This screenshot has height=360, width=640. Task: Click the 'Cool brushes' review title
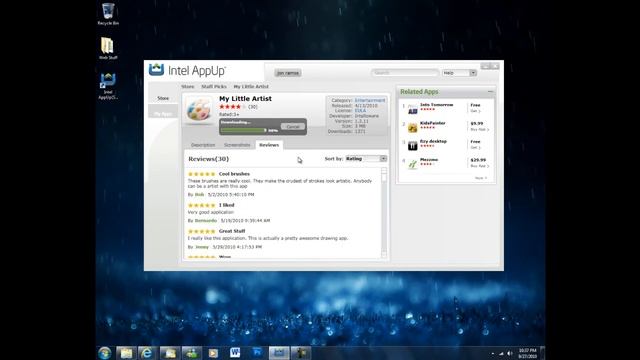tap(234, 174)
